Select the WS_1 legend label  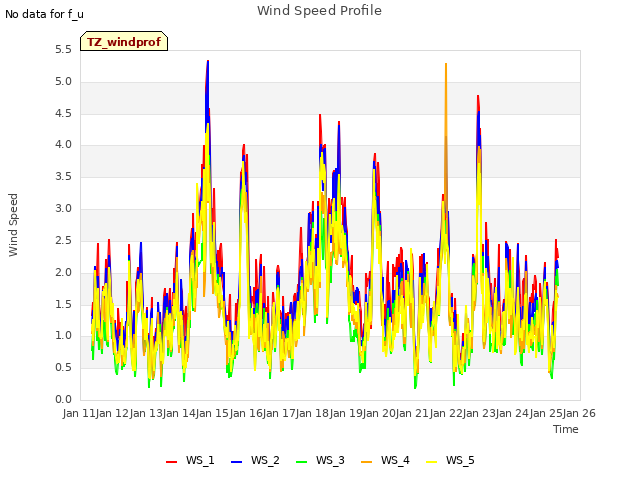(200, 460)
